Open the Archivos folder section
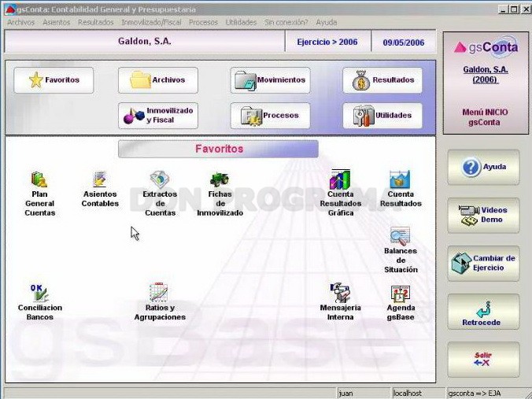532x399 pixels. click(x=158, y=80)
